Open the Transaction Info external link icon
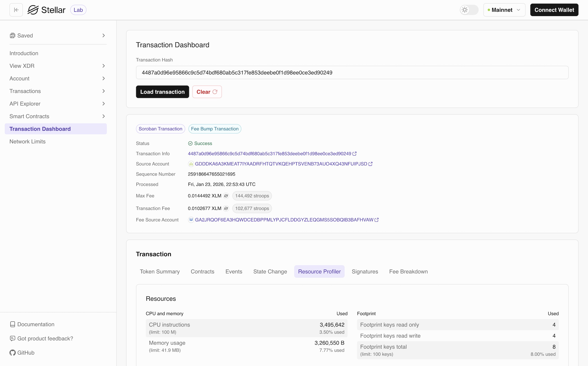588x366 pixels. (x=355, y=153)
